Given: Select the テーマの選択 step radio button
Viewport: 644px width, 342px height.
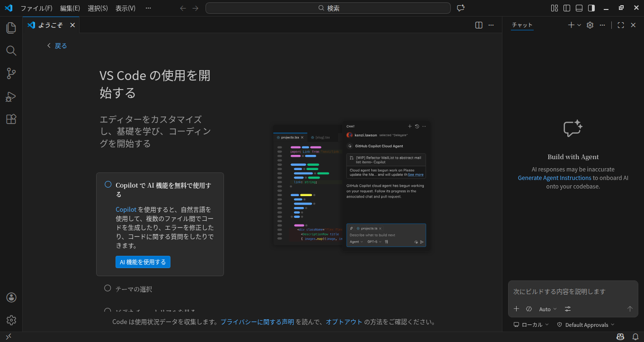Looking at the screenshot, I should click(107, 288).
